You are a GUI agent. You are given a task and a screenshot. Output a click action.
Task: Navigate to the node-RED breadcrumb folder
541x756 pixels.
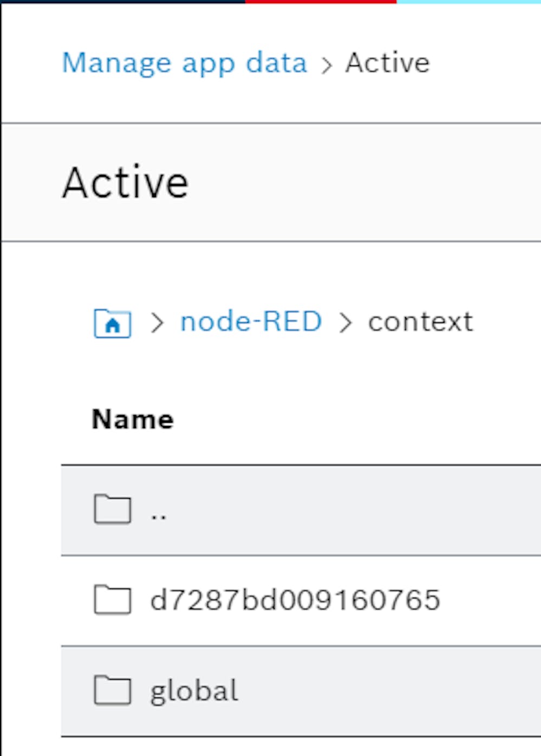point(251,322)
